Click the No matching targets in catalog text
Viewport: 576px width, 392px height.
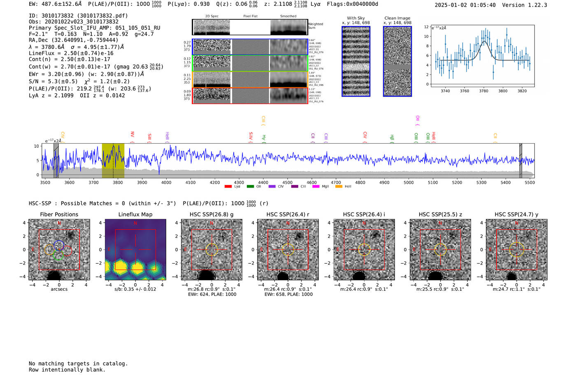tap(78, 364)
